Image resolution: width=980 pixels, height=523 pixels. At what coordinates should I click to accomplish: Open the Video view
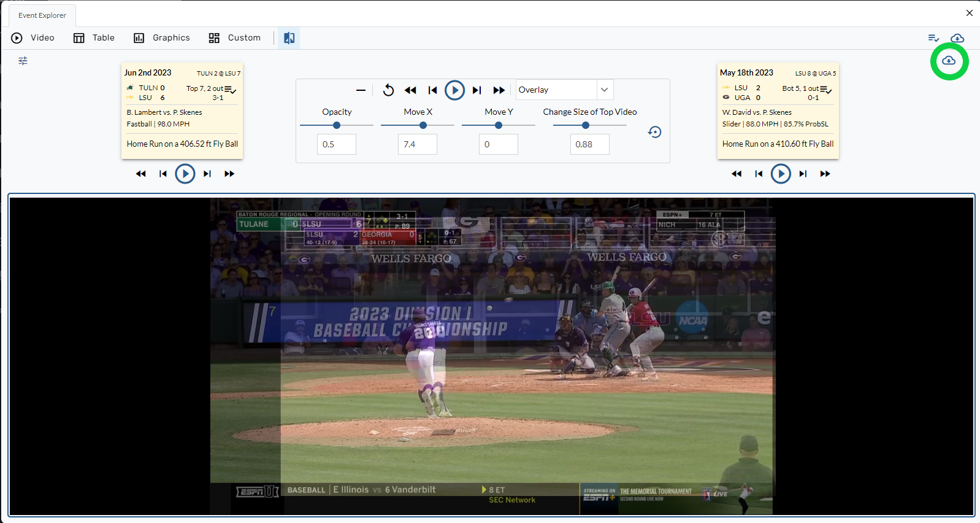33,38
